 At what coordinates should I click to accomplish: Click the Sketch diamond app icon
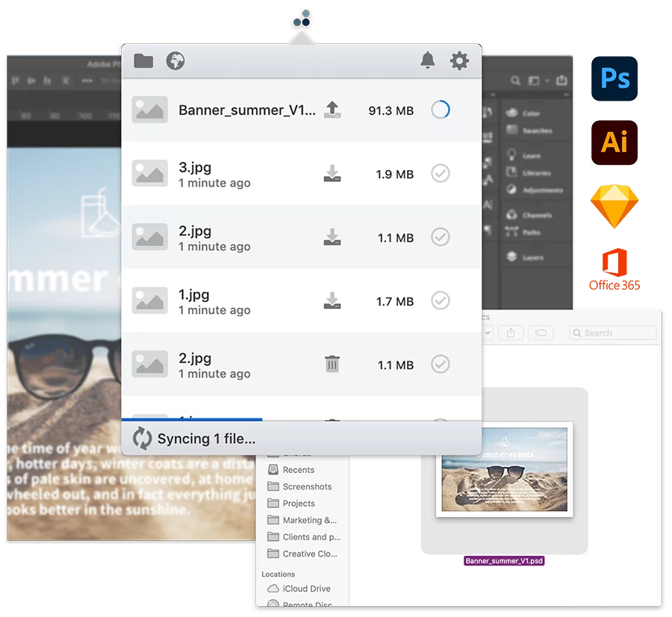click(615, 207)
